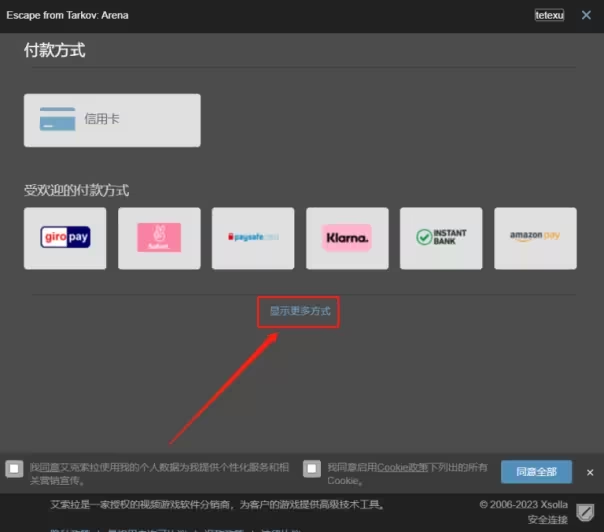Tick the personal data marketing consent checkbox
Viewport: 604px width, 532px height.
click(x=14, y=469)
